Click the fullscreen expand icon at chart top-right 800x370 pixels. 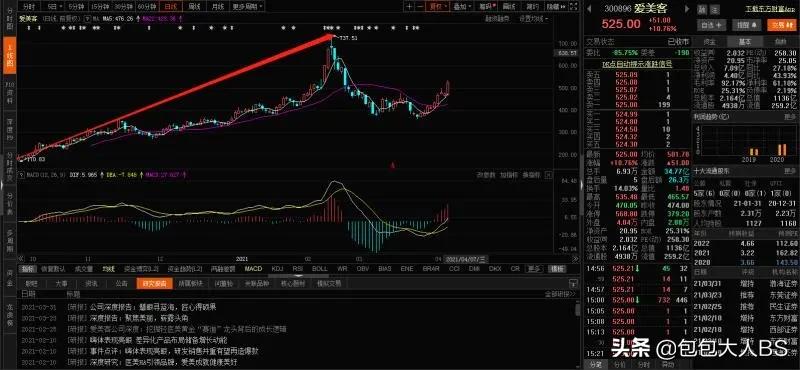tap(573, 7)
